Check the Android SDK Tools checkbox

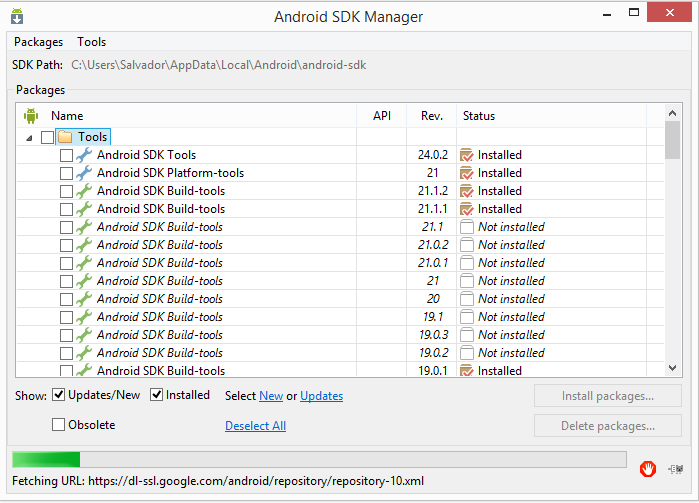coord(66,155)
